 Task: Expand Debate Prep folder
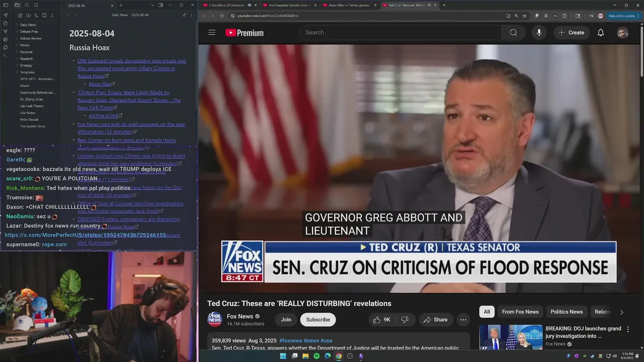(29, 31)
